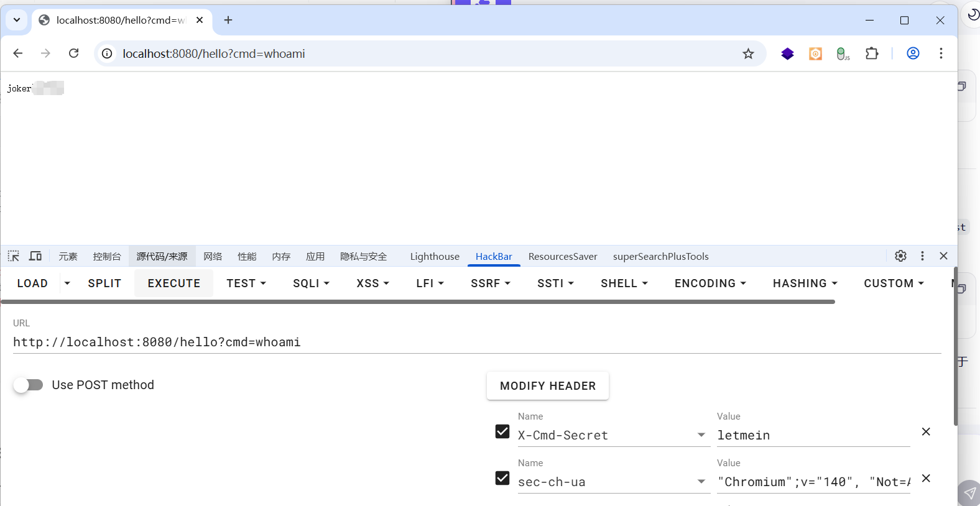The image size is (980, 506).
Task: Toggle the device toolbar icon in DevTools
Action: click(35, 256)
